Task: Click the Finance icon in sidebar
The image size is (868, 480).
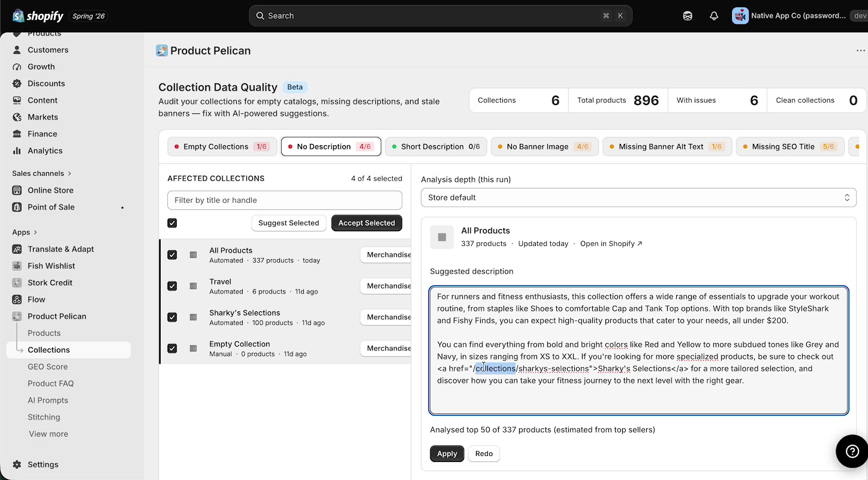Action: 17,134
